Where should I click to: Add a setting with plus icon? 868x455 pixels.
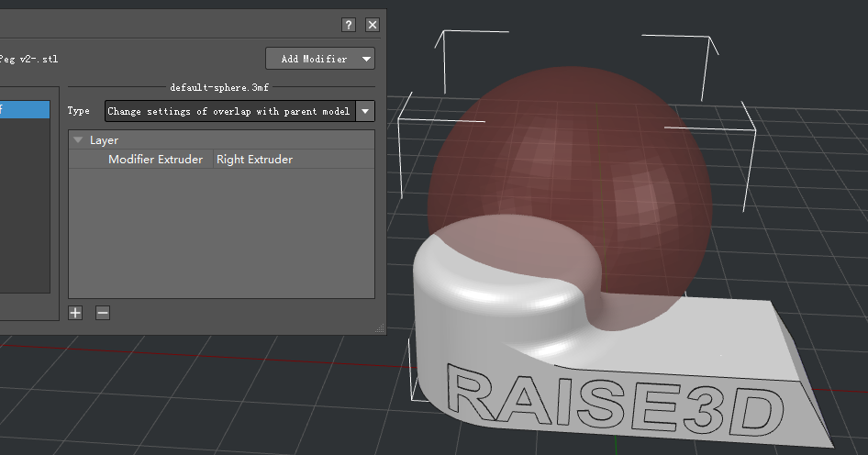75,313
